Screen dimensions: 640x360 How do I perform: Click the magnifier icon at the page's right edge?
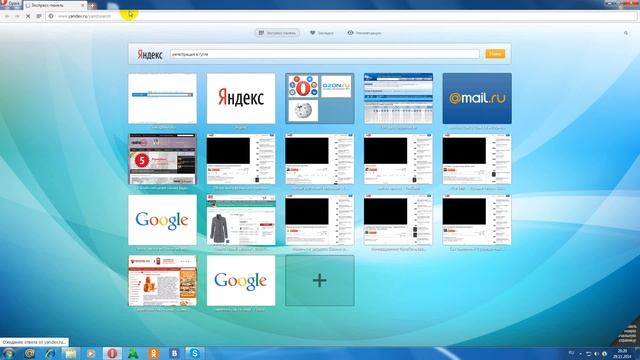(x=626, y=33)
